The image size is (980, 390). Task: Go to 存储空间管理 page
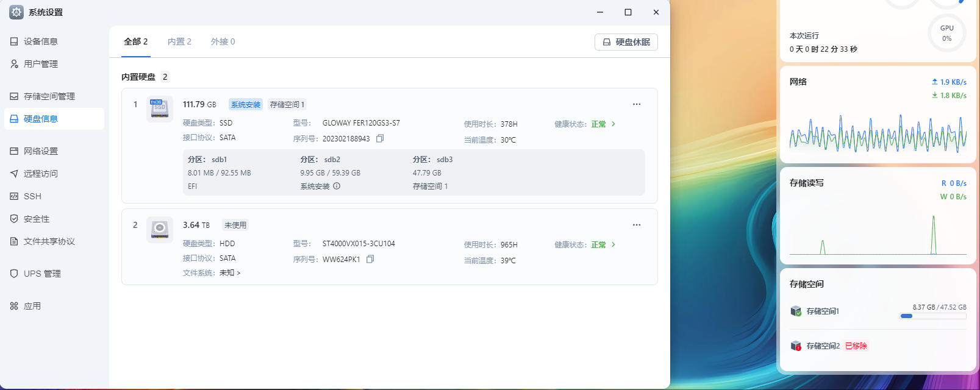coord(54,96)
